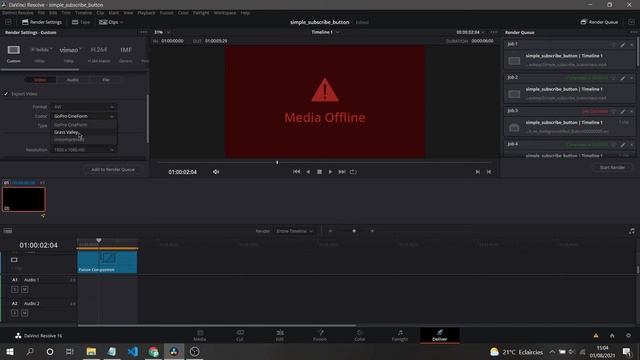Click the mark out point icon
This screenshot has height=360, width=640.
(489, 172)
